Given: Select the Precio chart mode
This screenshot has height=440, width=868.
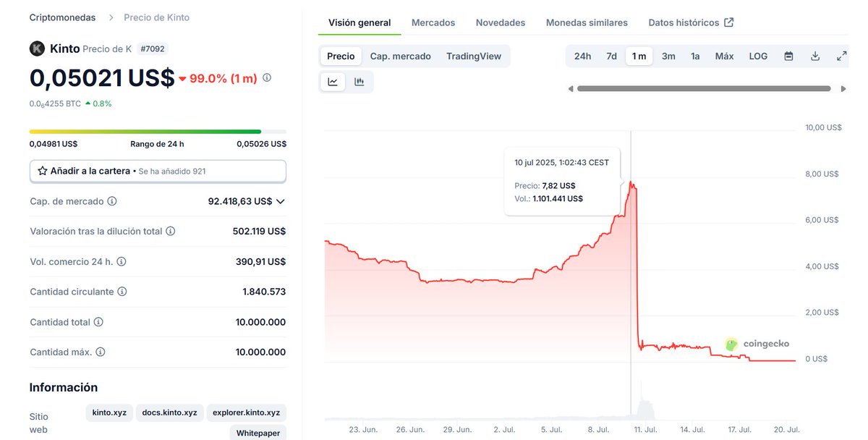Looking at the screenshot, I should 341,56.
